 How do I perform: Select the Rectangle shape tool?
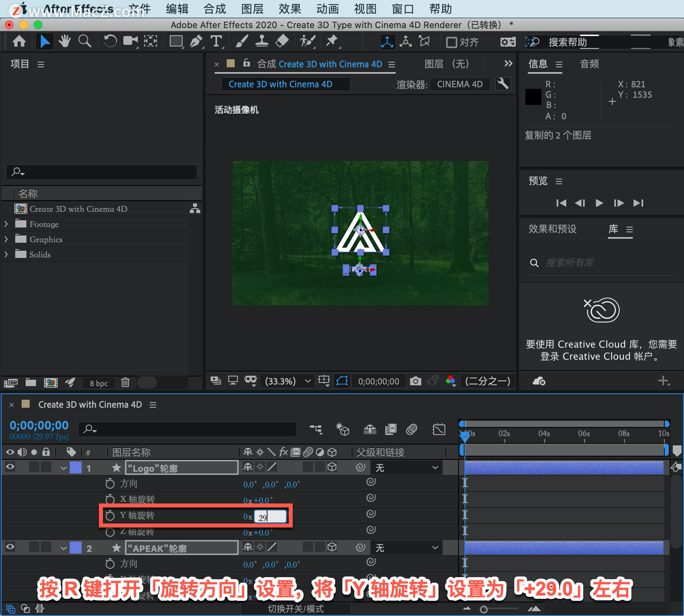176,41
